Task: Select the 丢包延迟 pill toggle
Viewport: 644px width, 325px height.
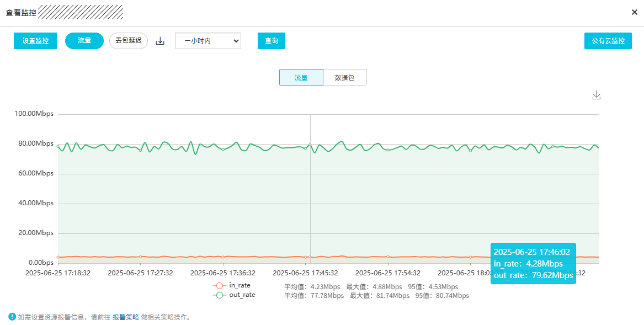Action: [129, 41]
